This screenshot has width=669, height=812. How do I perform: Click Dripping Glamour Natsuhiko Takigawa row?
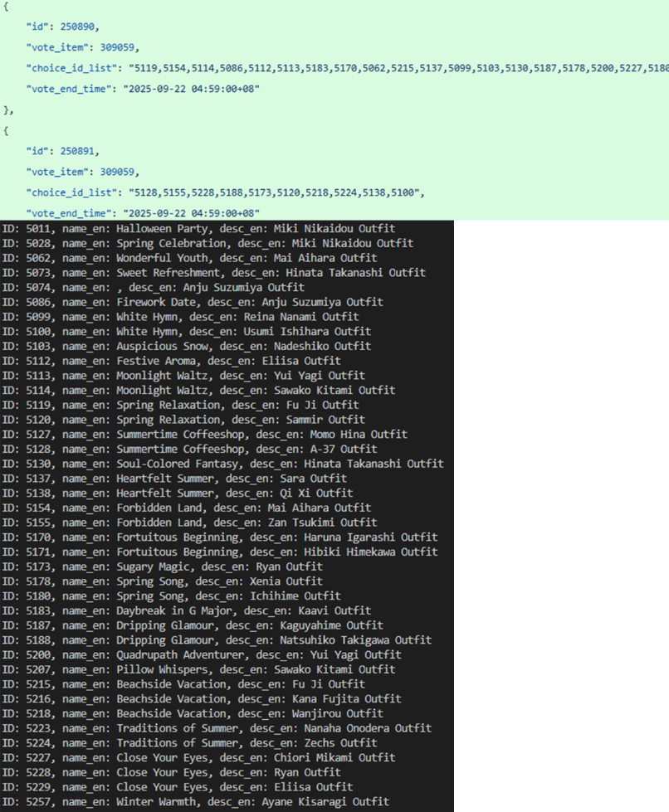tap(217, 640)
